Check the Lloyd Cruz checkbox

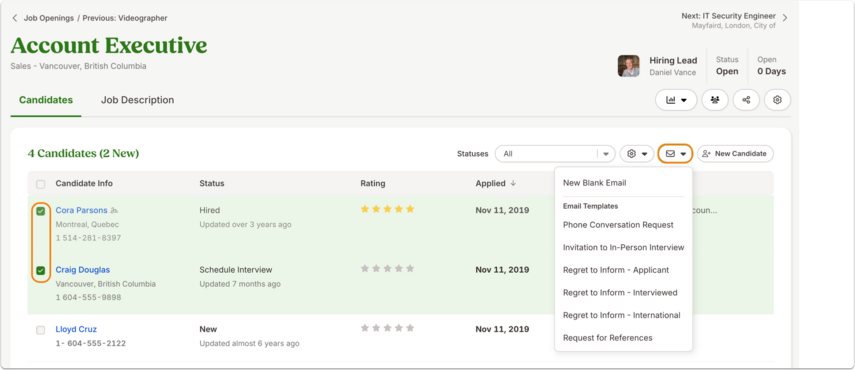coord(41,330)
